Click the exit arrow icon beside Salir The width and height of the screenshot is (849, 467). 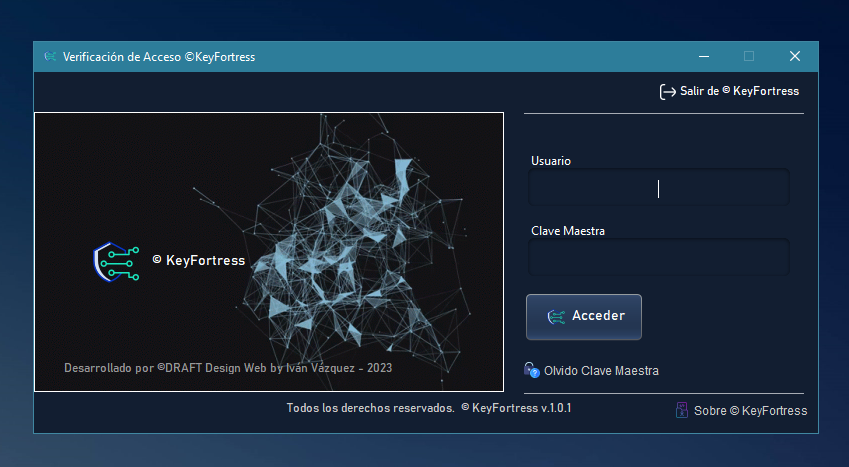[667, 92]
